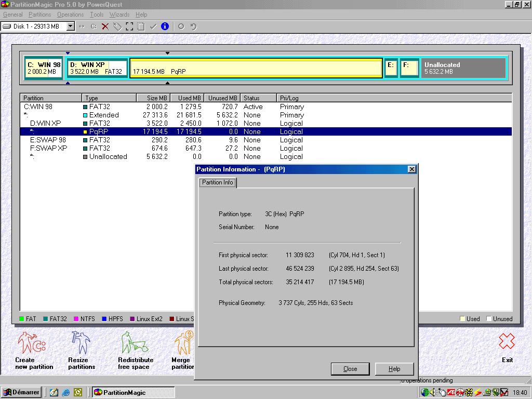This screenshot has height=399, width=532.
Task: Close the Partition Information dialog with X
Action: pyautogui.click(x=411, y=169)
